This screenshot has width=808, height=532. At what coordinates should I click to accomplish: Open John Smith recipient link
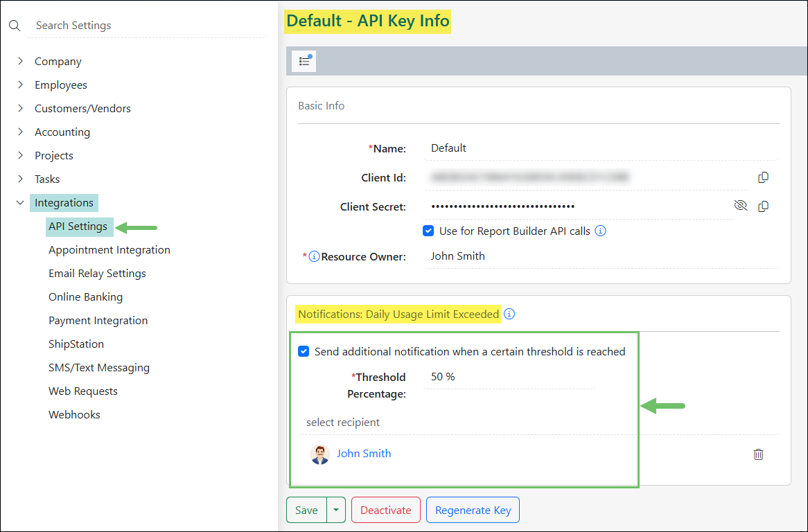(x=364, y=453)
